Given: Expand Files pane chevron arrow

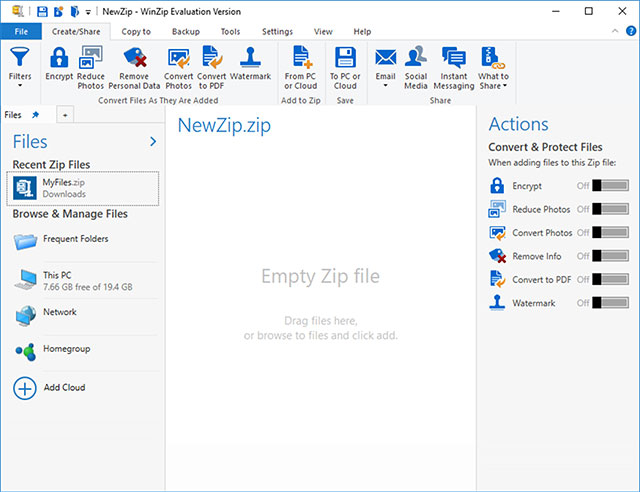Looking at the screenshot, I should 153,142.
